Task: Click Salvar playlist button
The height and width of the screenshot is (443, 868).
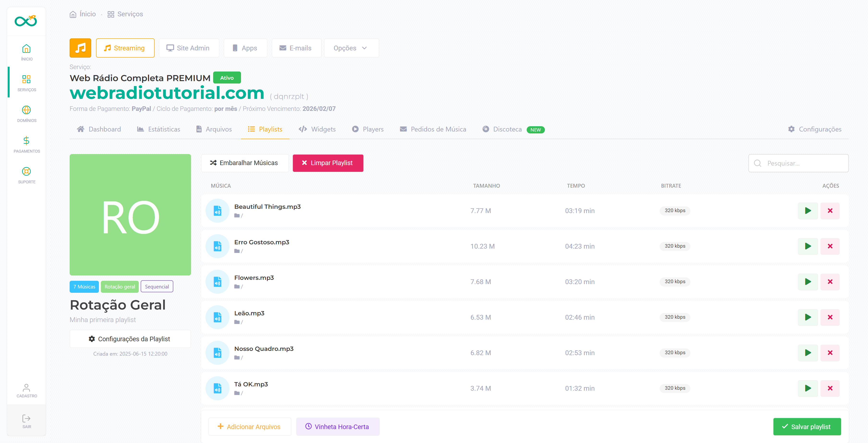Action: (x=807, y=426)
